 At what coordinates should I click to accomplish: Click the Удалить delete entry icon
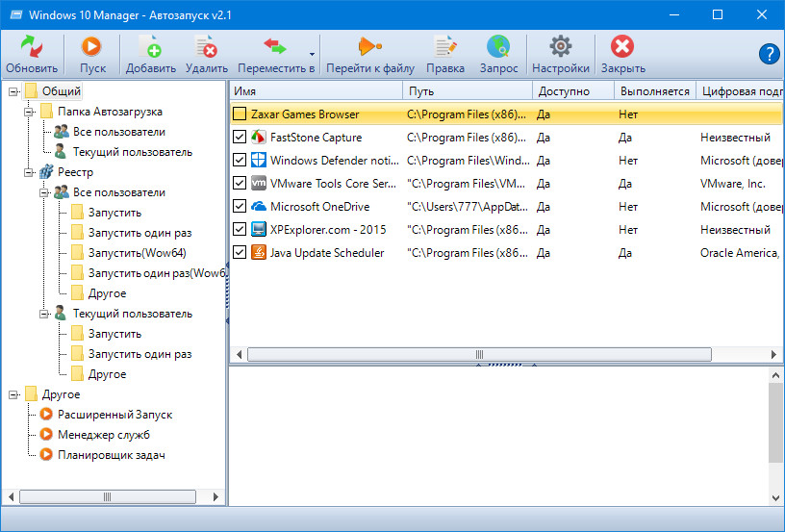tap(206, 46)
